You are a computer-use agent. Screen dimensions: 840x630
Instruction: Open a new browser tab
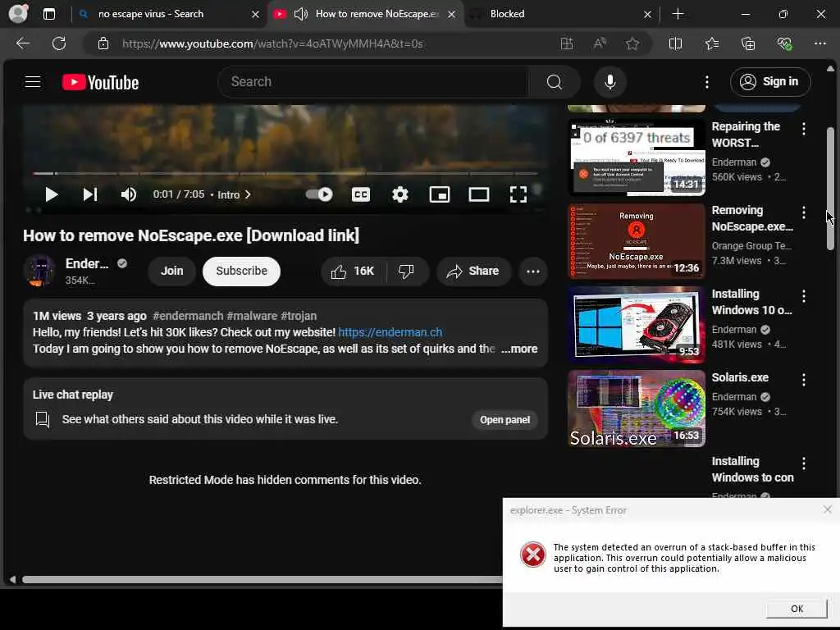tap(678, 14)
